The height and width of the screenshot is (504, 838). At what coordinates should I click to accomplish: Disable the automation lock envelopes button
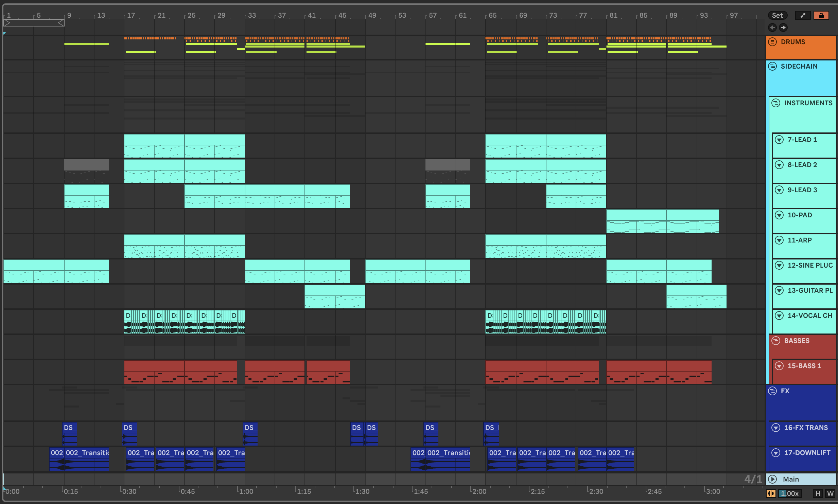coord(821,15)
